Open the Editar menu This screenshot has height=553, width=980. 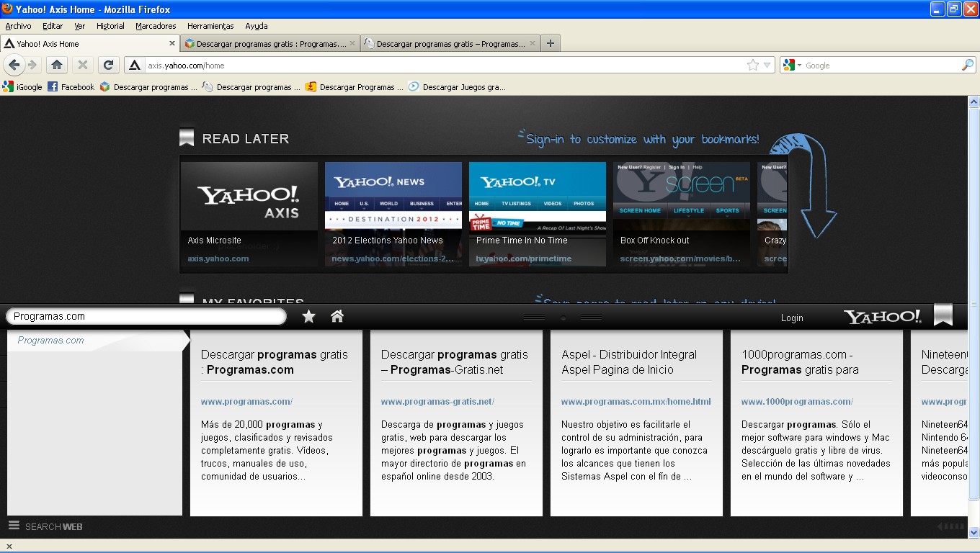53,26
